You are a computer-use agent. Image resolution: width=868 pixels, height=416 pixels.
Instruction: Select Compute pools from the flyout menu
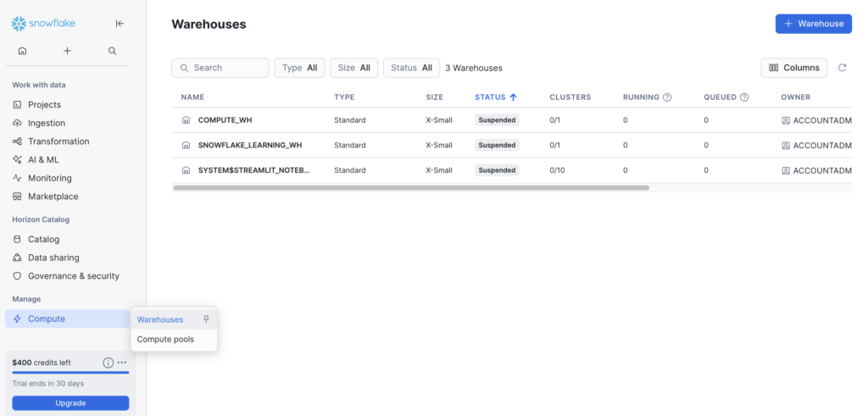click(165, 340)
